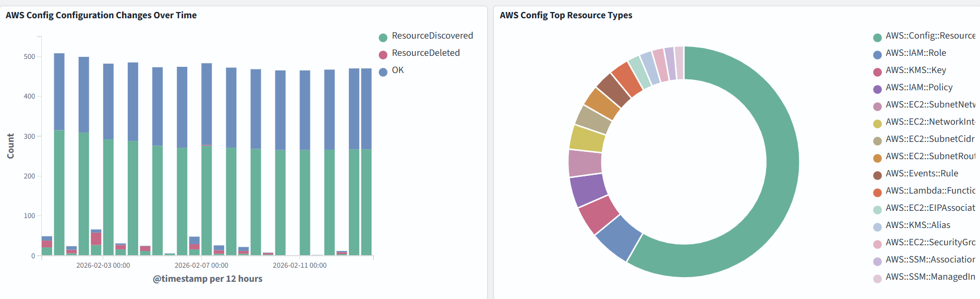
Task: Toggle the OK series legend label
Action: click(397, 70)
